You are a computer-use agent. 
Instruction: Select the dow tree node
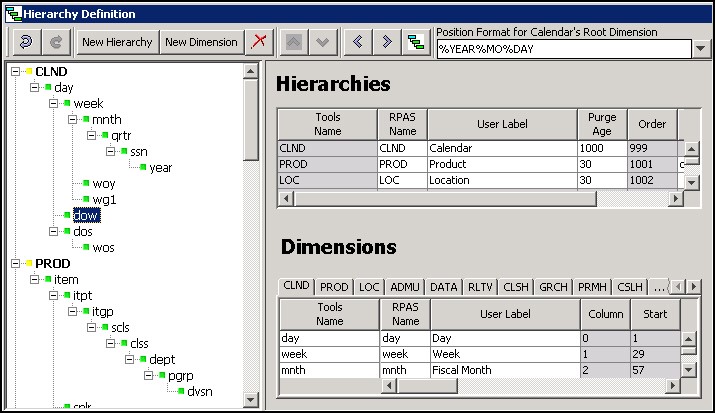[86, 216]
